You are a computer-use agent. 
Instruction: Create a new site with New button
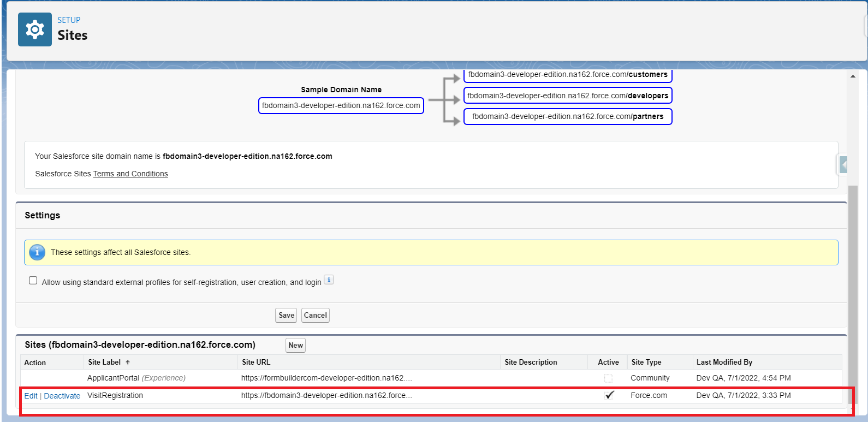click(x=295, y=345)
